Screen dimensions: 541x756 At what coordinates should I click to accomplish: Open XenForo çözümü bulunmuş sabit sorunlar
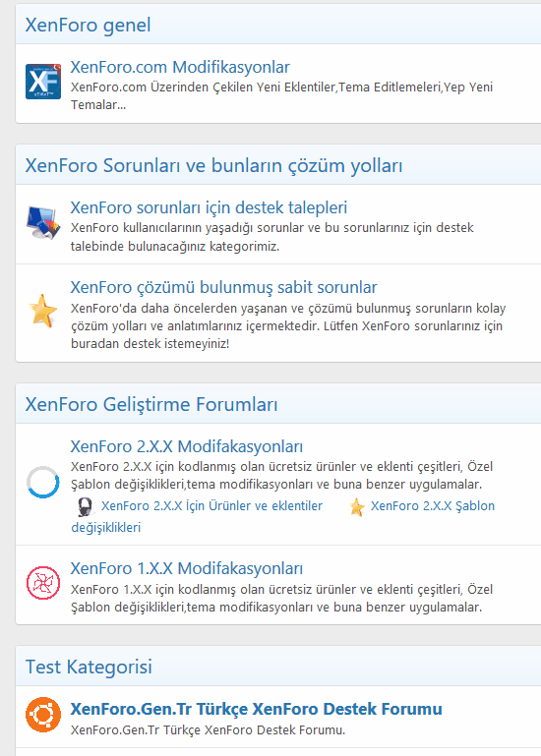(x=223, y=287)
